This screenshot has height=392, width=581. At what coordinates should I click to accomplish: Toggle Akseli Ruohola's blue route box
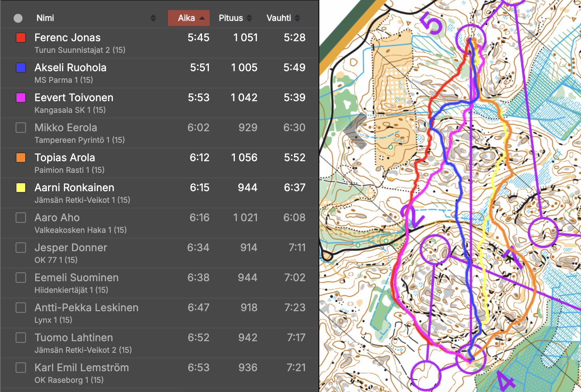21,68
